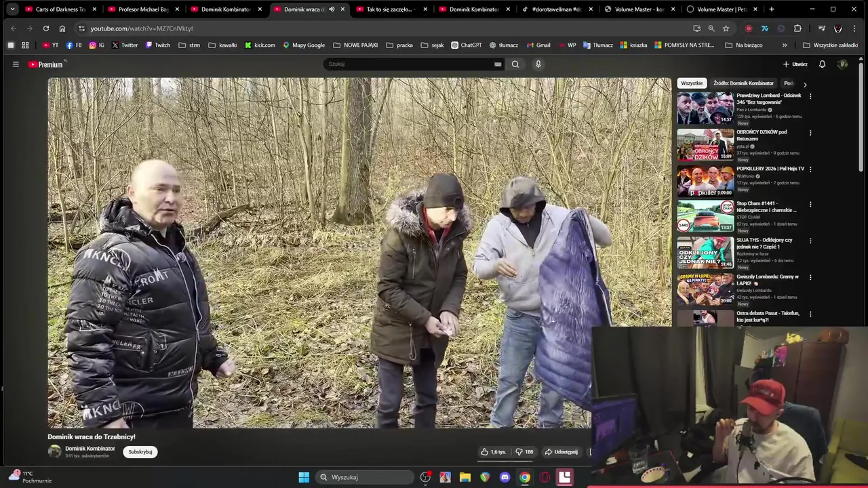Open Chrome from the taskbar

pos(525,477)
